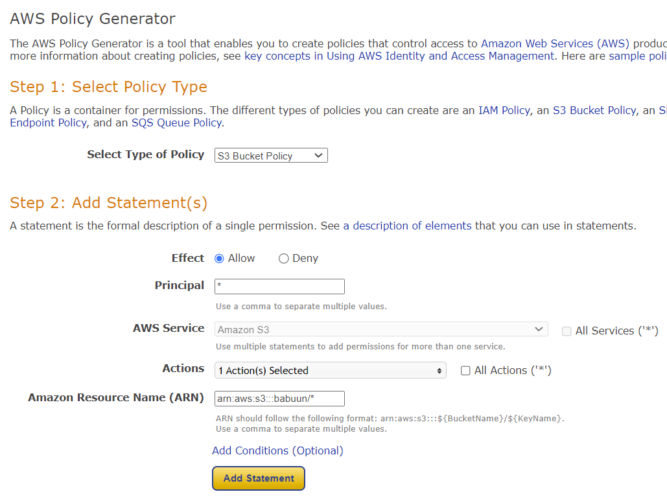The width and height of the screenshot is (667, 503).
Task: Open the S3 Bucket Policy link
Action: pyautogui.click(x=594, y=110)
